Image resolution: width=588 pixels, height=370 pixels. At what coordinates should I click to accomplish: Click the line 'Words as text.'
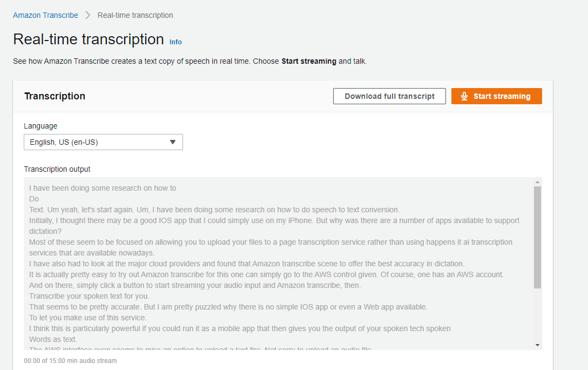point(53,339)
